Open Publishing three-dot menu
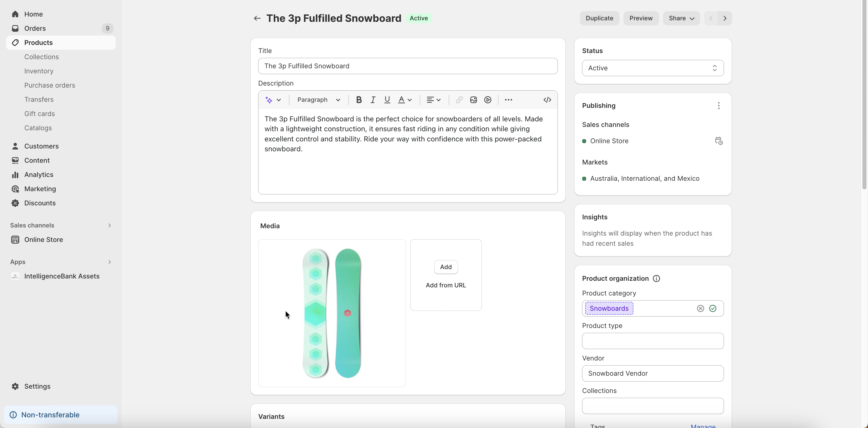The height and width of the screenshot is (428, 868). click(719, 106)
